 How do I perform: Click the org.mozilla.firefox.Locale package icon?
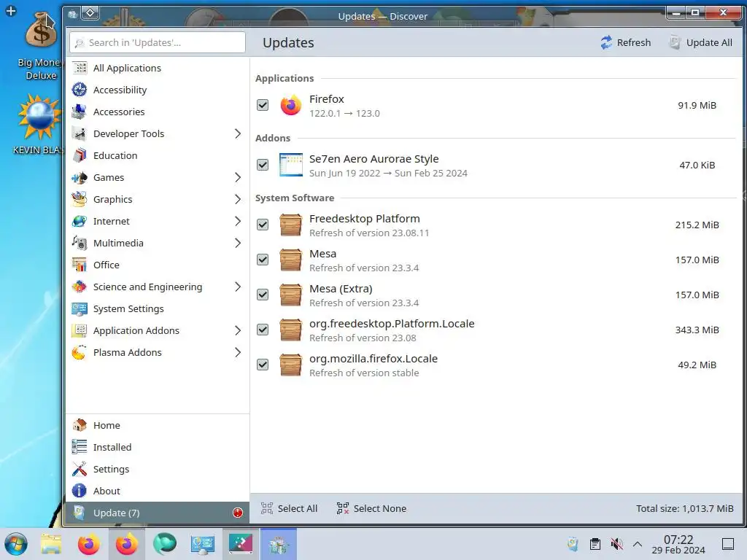290,365
